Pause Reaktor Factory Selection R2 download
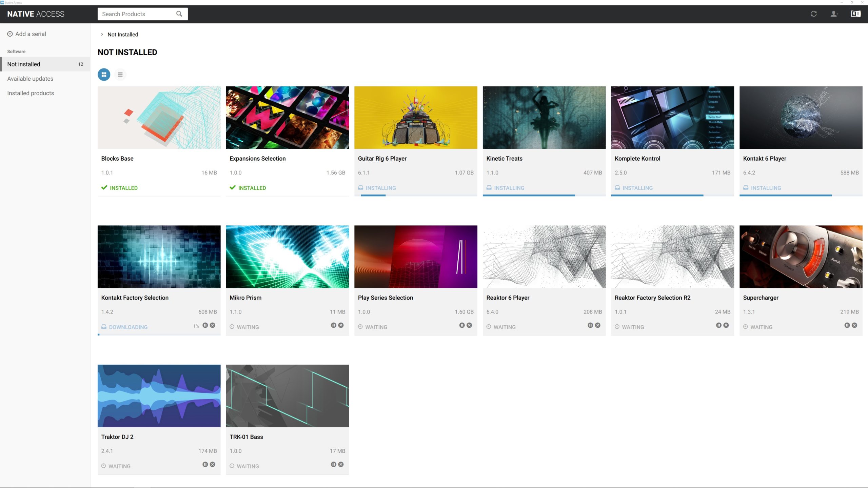The height and width of the screenshot is (488, 868). (x=719, y=325)
